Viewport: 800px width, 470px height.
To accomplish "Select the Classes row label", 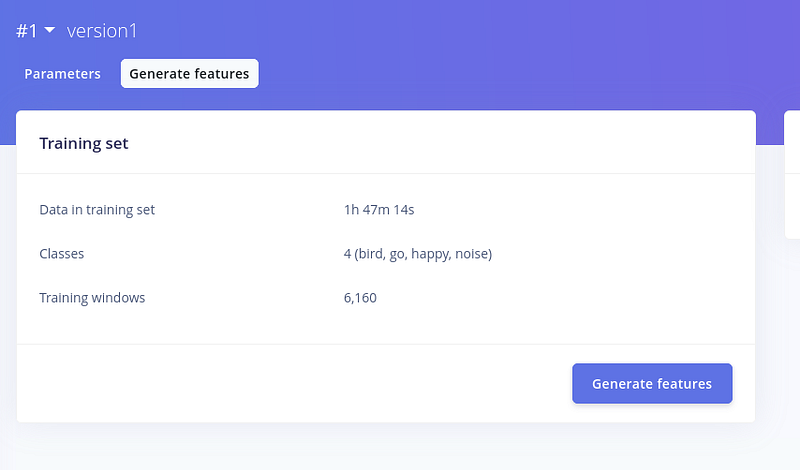I will coord(61,254).
